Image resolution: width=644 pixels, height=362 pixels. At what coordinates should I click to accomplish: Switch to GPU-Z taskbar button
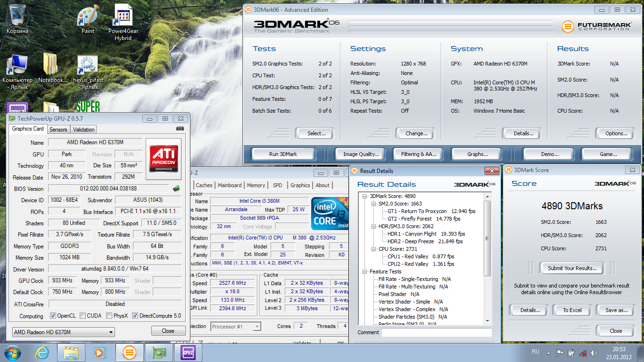[158, 352]
